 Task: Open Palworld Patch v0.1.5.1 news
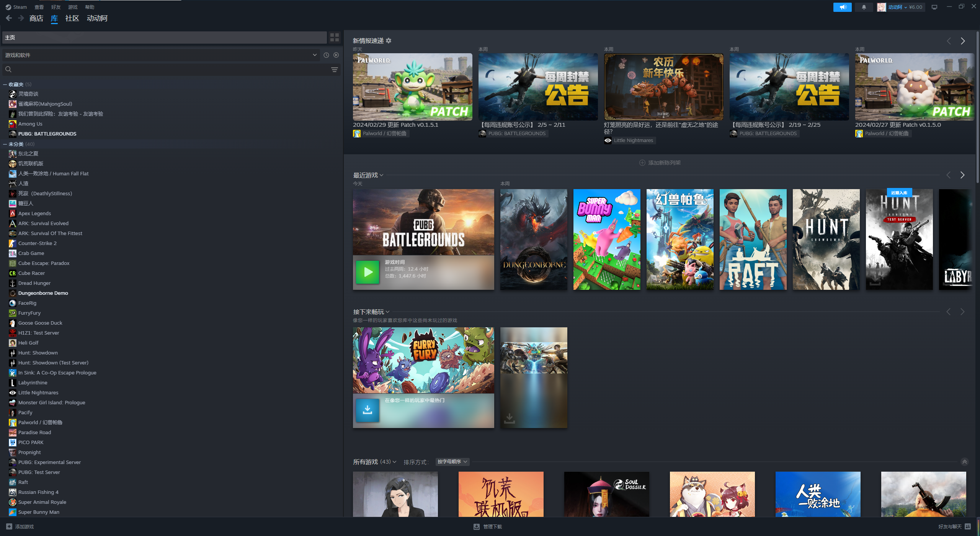click(413, 87)
